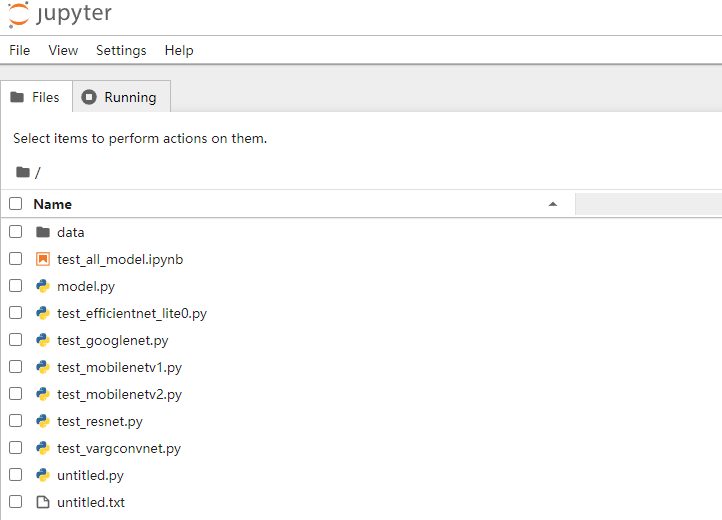
Task: Click the text file icon beside untitled.txt
Action: [x=43, y=502]
